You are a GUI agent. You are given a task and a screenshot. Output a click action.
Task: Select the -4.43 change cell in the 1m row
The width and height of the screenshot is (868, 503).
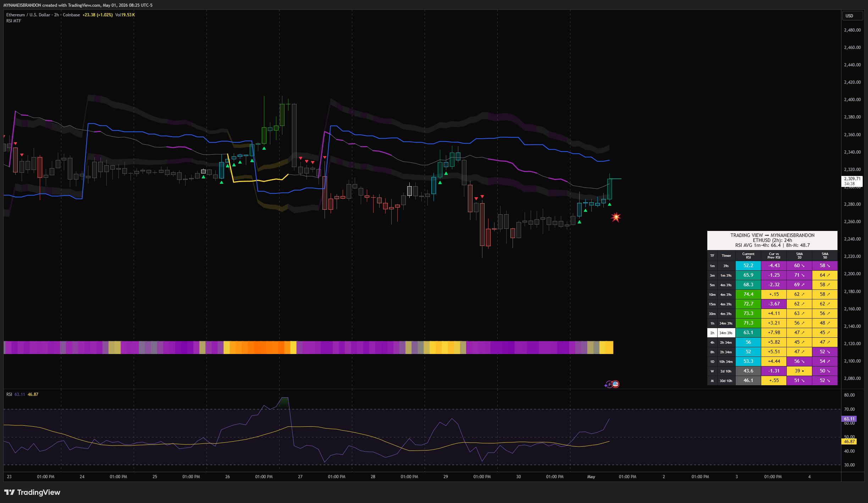[x=774, y=266]
